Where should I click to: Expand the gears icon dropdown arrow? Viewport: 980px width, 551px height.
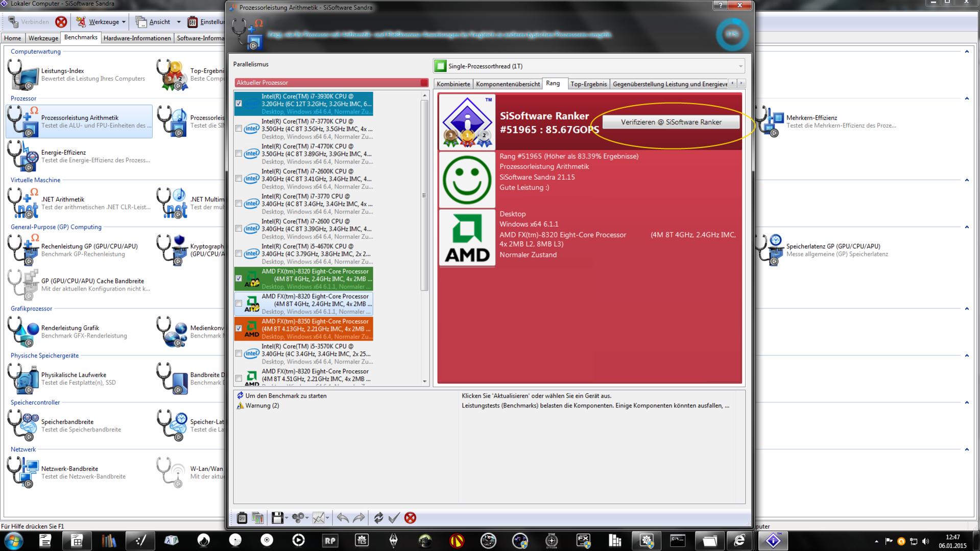(x=307, y=518)
